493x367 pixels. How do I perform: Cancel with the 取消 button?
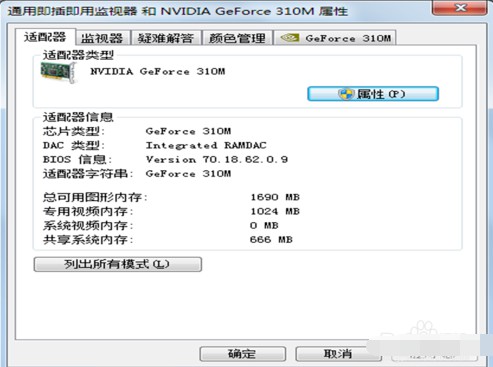[x=338, y=354]
